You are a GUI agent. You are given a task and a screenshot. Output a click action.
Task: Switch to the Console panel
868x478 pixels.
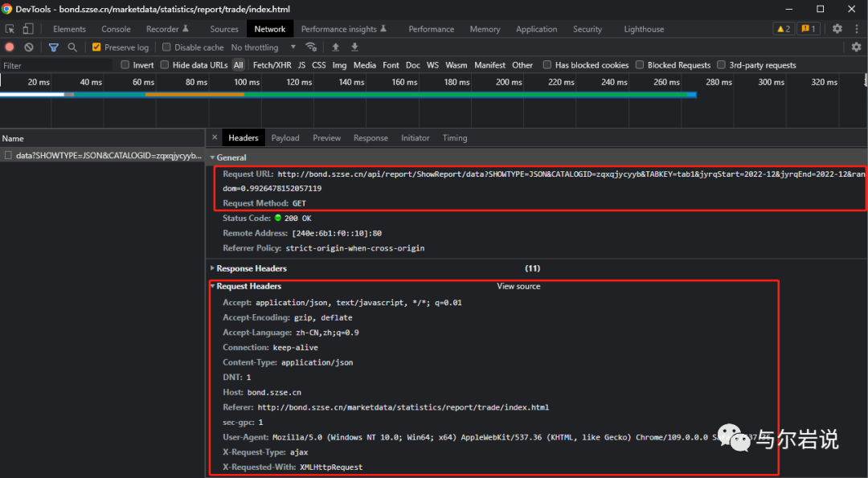point(116,29)
